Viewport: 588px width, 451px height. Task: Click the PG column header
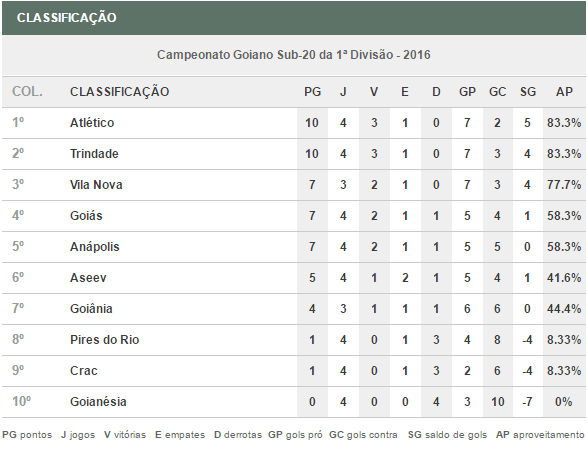tap(312, 92)
